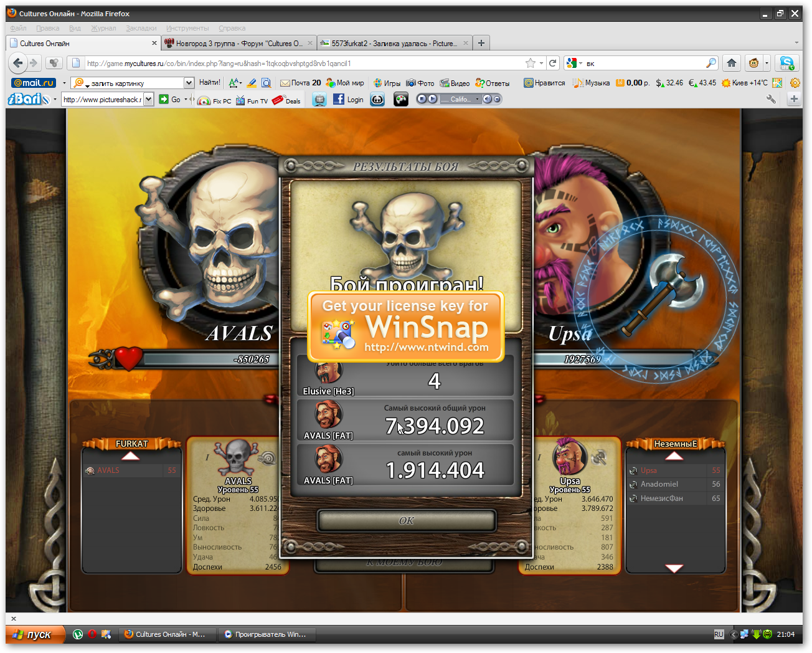The image size is (812, 653).
Task: Open Mail.ru toolbar settings gear
Action: click(795, 83)
